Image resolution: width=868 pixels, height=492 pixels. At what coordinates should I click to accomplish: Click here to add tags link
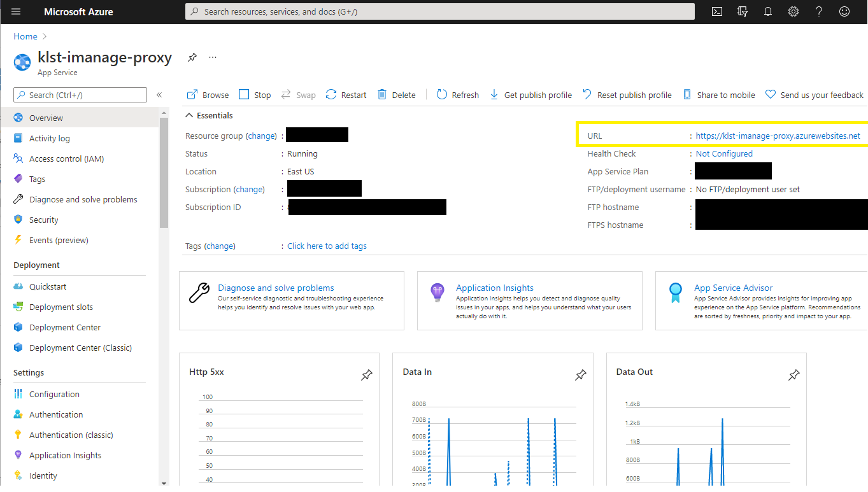pos(327,246)
